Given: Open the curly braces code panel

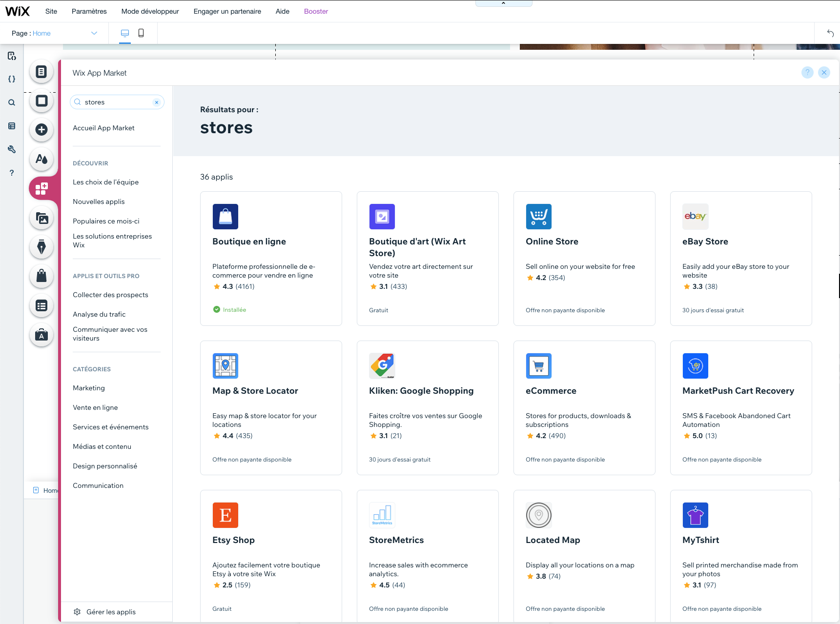Looking at the screenshot, I should [12, 79].
